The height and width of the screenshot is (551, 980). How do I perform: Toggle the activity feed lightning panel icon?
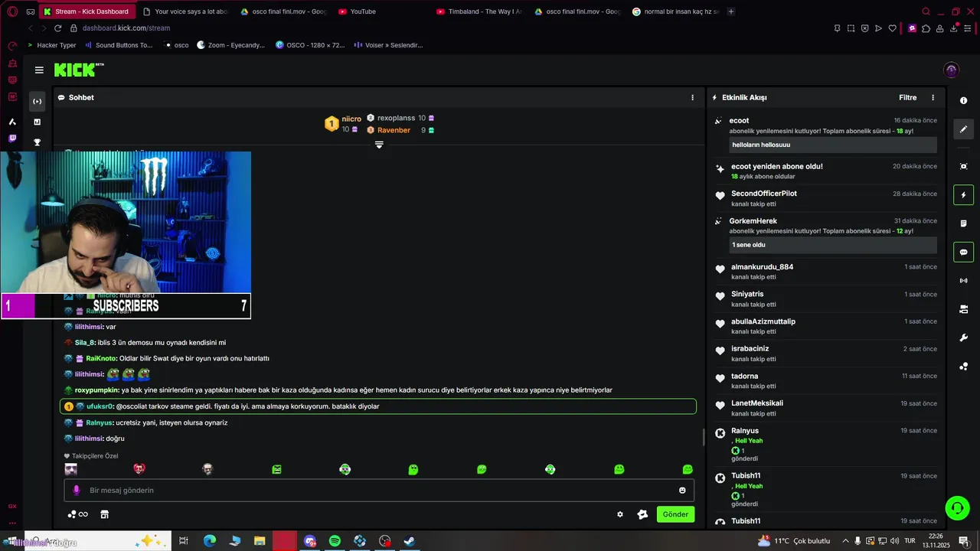pos(963,194)
